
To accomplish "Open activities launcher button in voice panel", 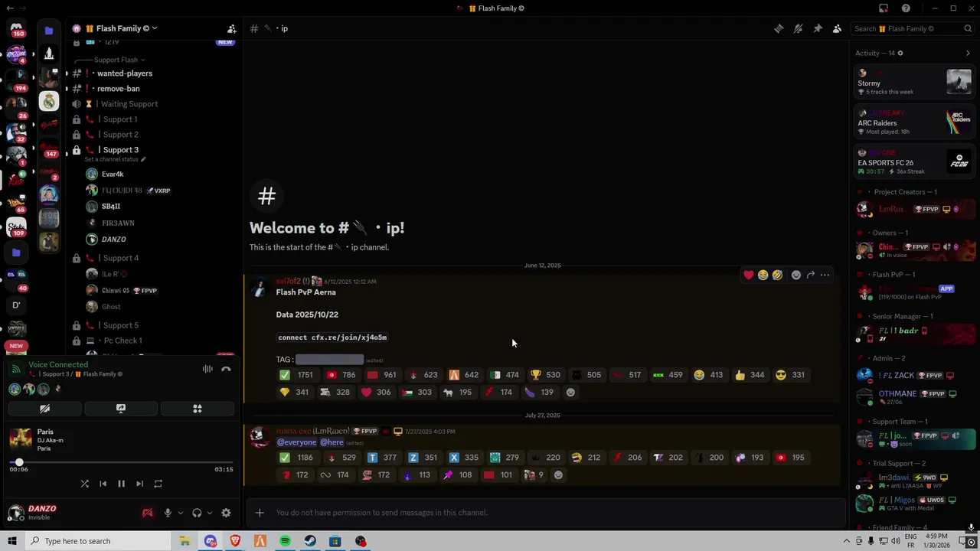I will 198,409.
